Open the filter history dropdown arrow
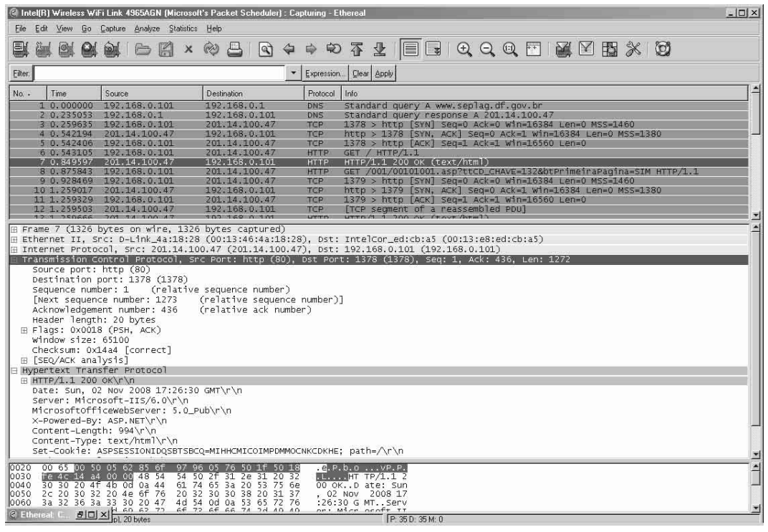 coord(293,74)
